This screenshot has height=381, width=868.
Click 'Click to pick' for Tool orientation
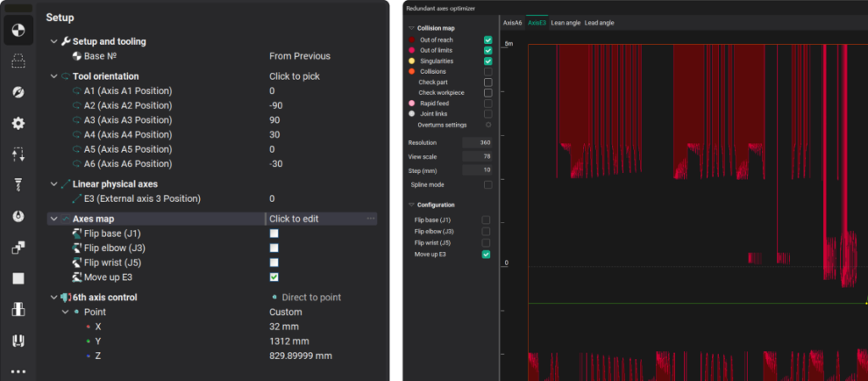point(293,76)
